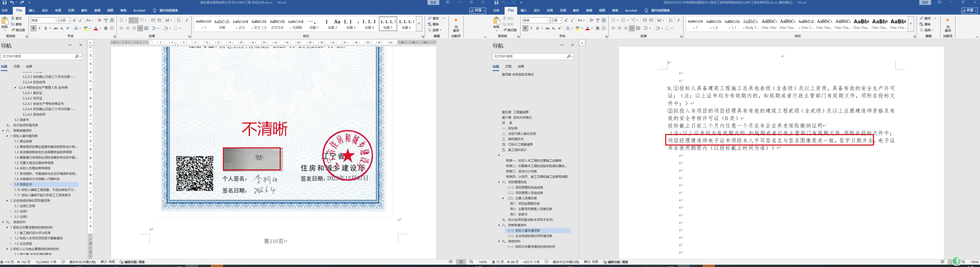Undo last action in left Word window
The width and height of the screenshot is (980, 267).
pyautogui.click(x=12, y=3)
